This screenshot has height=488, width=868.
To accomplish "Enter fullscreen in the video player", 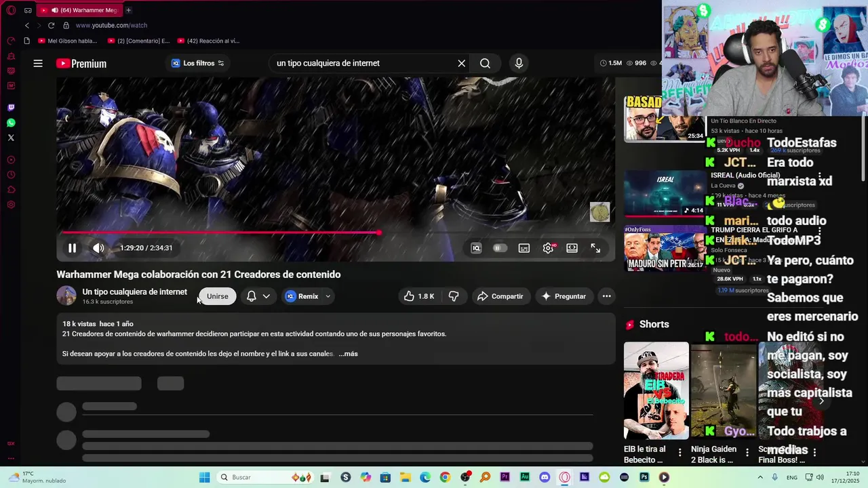I will (595, 248).
